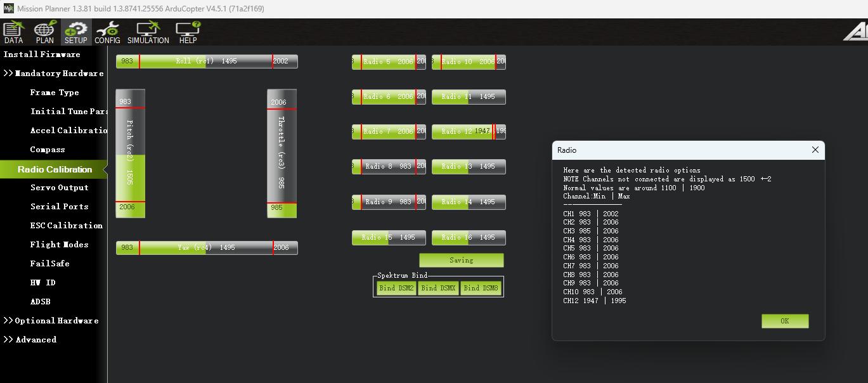Image resolution: width=868 pixels, height=383 pixels.
Task: Open the Serial Ports page
Action: 60,207
